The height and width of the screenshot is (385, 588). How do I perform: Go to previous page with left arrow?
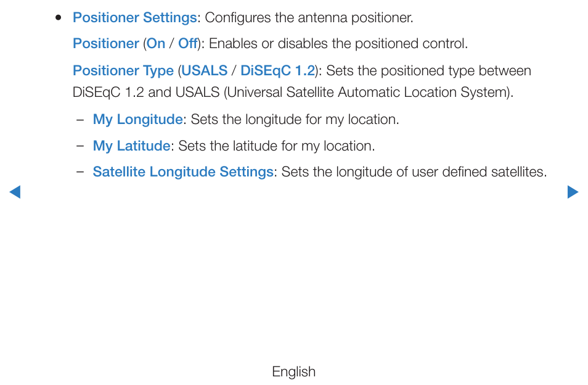click(x=15, y=192)
